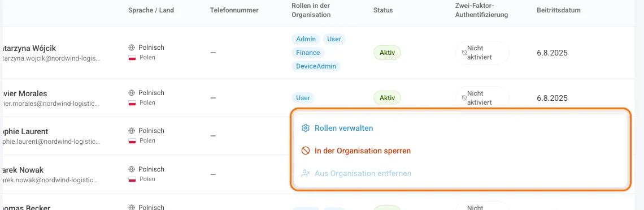Click Javier Morales's email address
This screenshot has width=644, height=210.
(x=51, y=104)
